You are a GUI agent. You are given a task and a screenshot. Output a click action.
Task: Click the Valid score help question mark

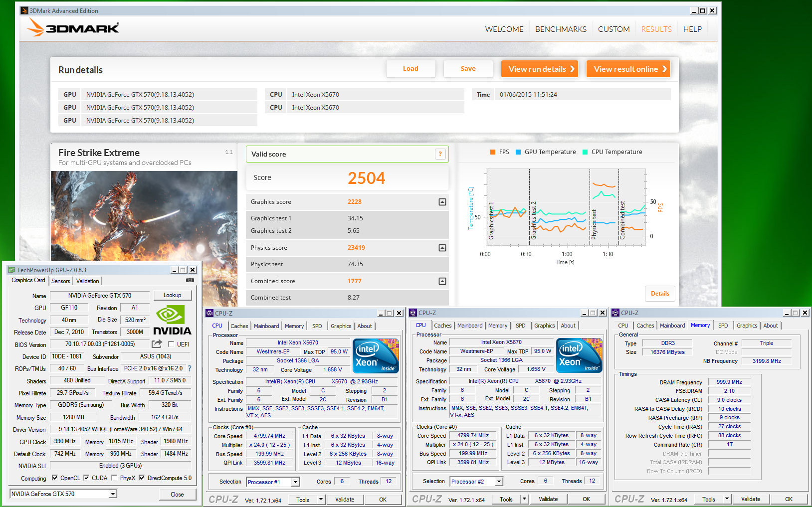coord(440,154)
